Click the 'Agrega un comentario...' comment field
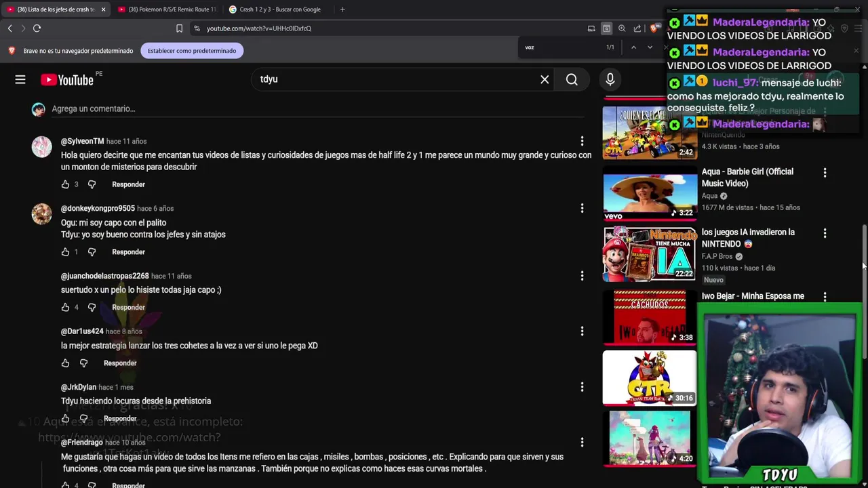 [x=318, y=108]
